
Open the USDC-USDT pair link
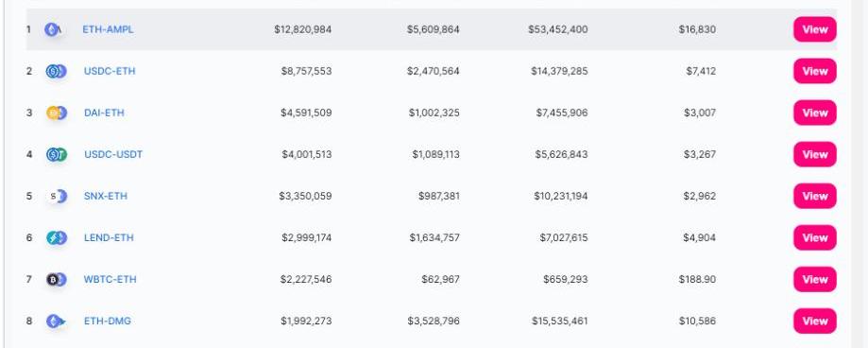[113, 154]
